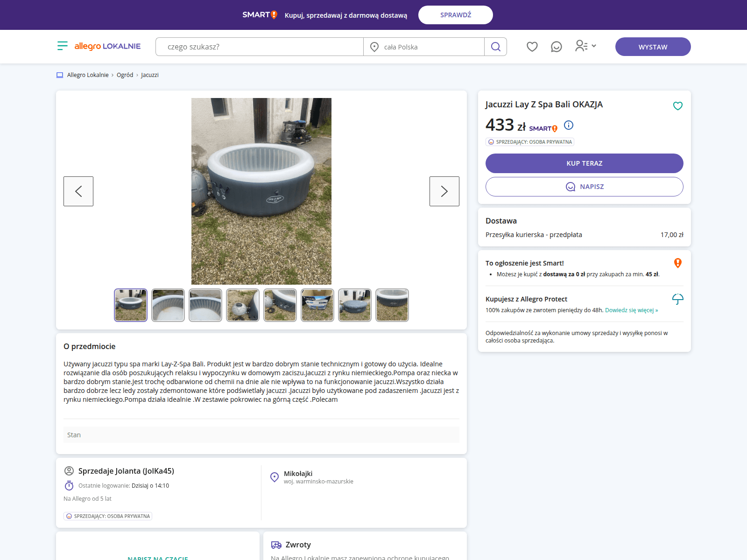Click the SMART logo in top banner
Image resolution: width=747 pixels, height=560 pixels.
[260, 15]
